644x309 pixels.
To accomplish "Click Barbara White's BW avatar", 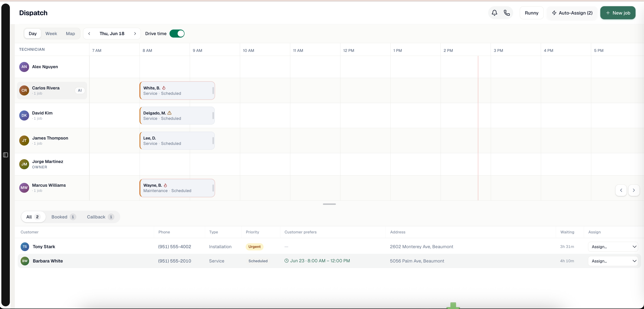I will tap(25, 261).
